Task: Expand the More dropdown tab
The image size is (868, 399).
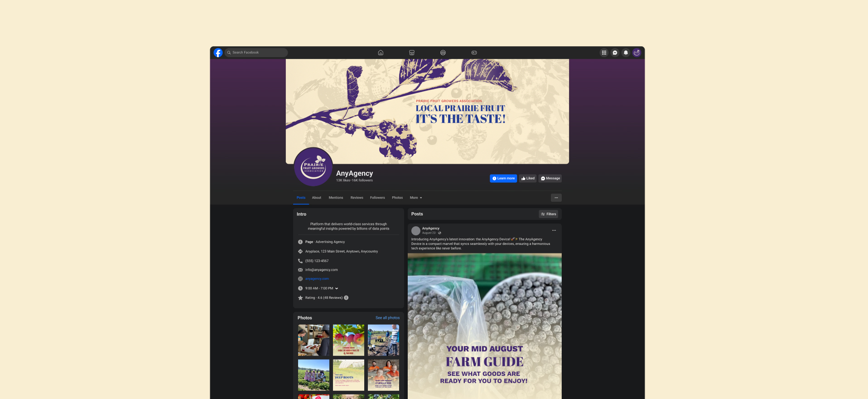Action: [x=416, y=198]
